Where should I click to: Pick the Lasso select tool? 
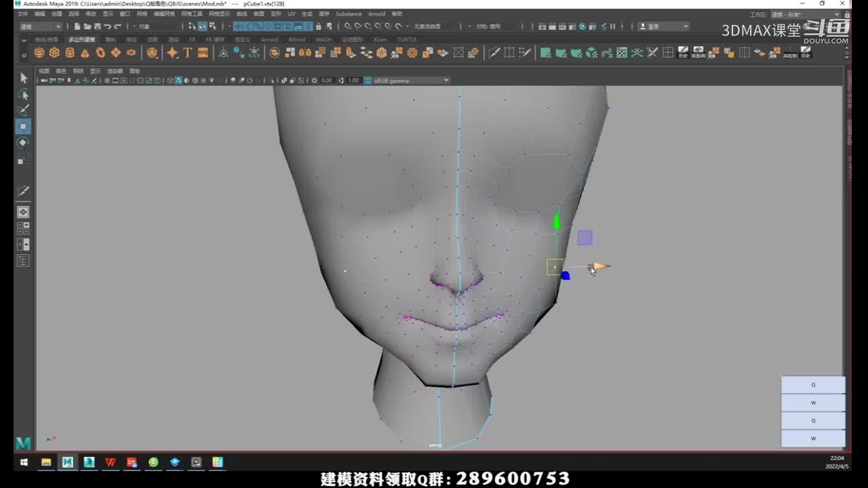23,94
